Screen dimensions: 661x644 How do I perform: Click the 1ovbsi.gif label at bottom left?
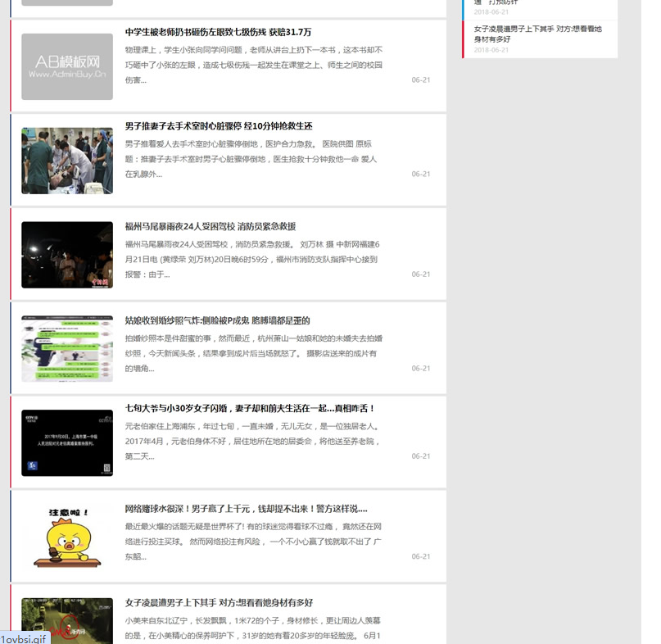25,637
